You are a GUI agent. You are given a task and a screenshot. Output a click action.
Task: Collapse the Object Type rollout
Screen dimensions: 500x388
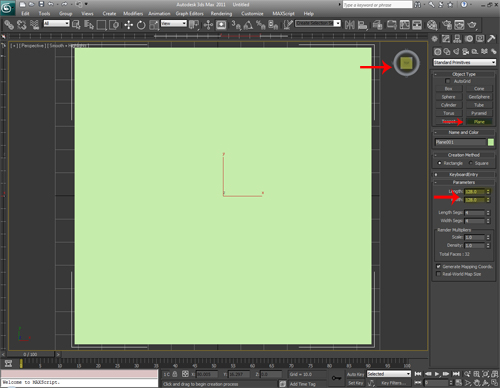(464, 74)
